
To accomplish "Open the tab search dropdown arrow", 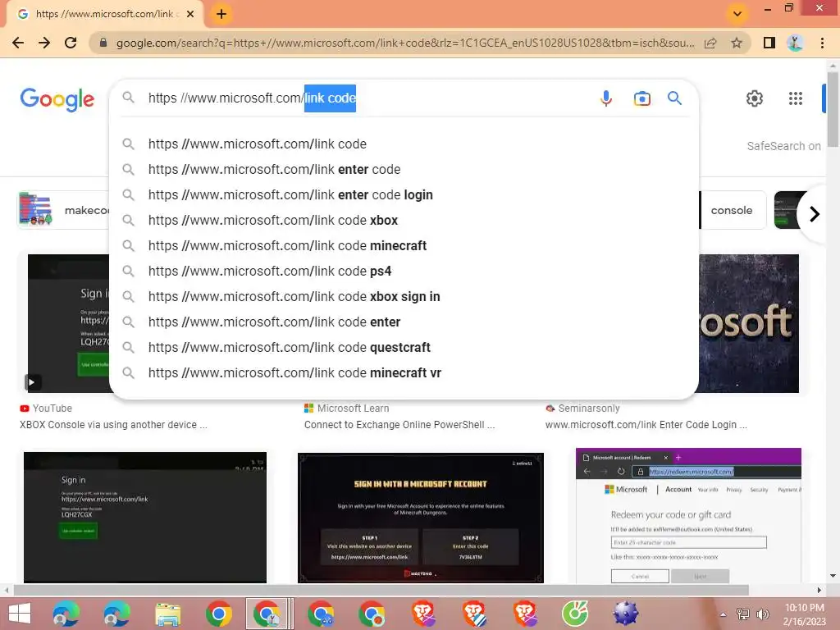I will coord(737,14).
